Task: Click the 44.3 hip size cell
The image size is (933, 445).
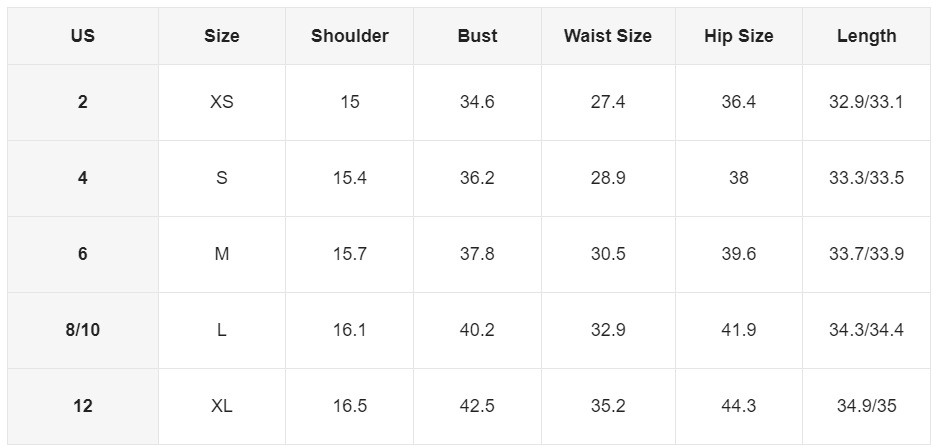Action: click(x=738, y=406)
